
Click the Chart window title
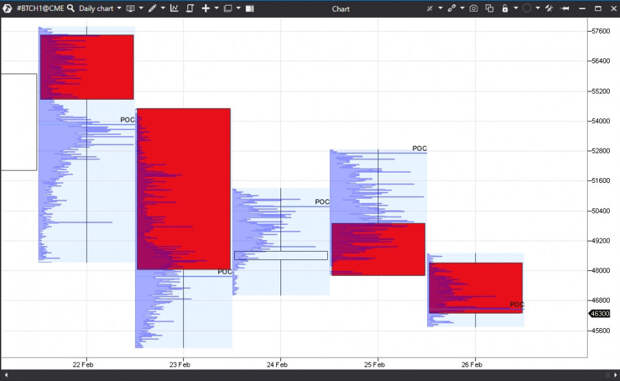(x=340, y=9)
